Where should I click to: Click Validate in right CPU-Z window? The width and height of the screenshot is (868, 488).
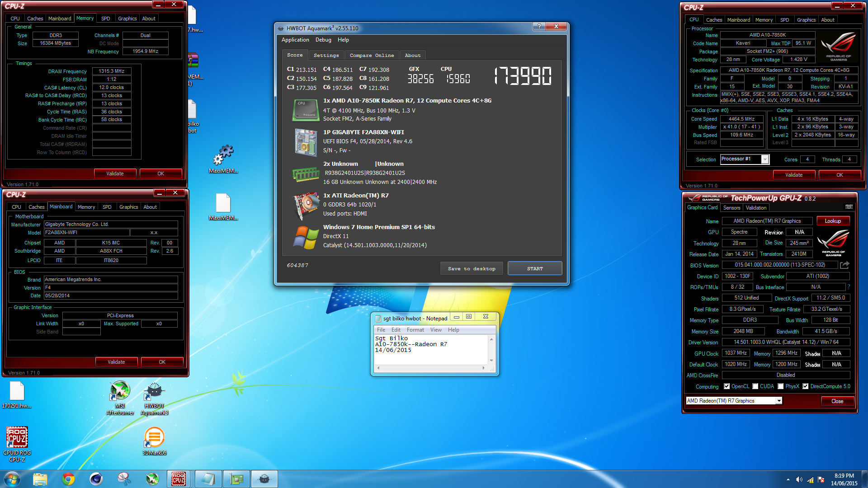(x=794, y=175)
